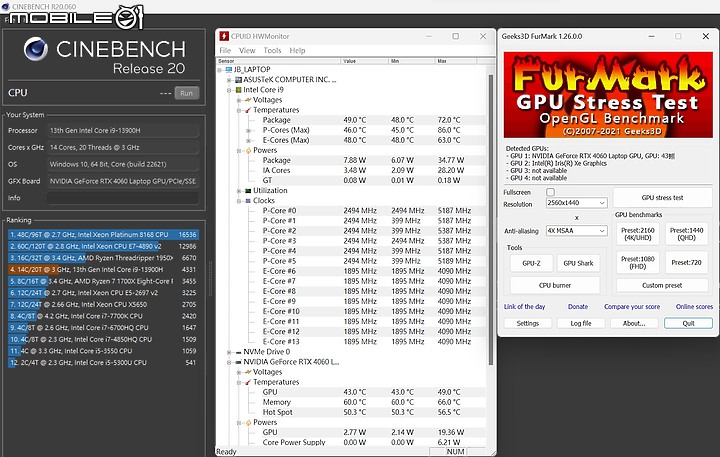Open the FurMark Log file
The height and width of the screenshot is (457, 720).
pyautogui.click(x=581, y=323)
